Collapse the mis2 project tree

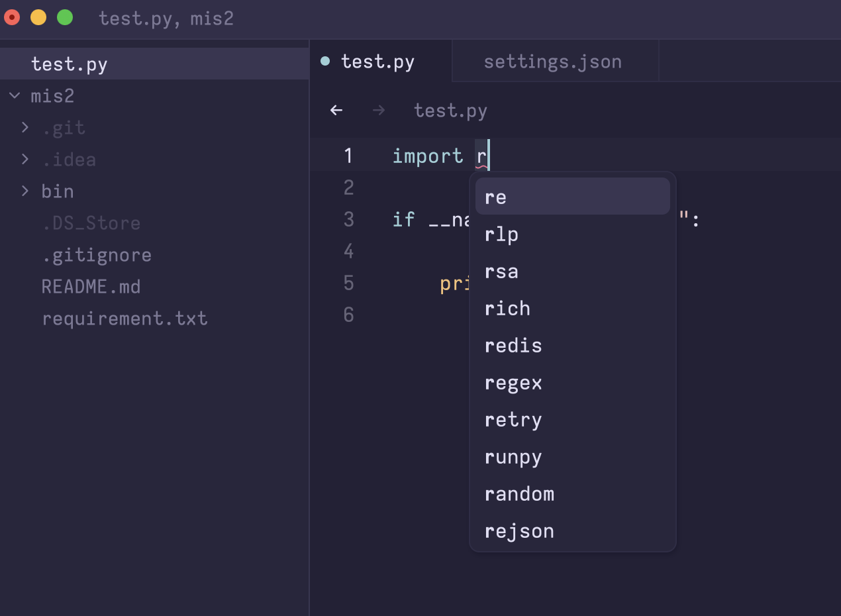tap(14, 95)
